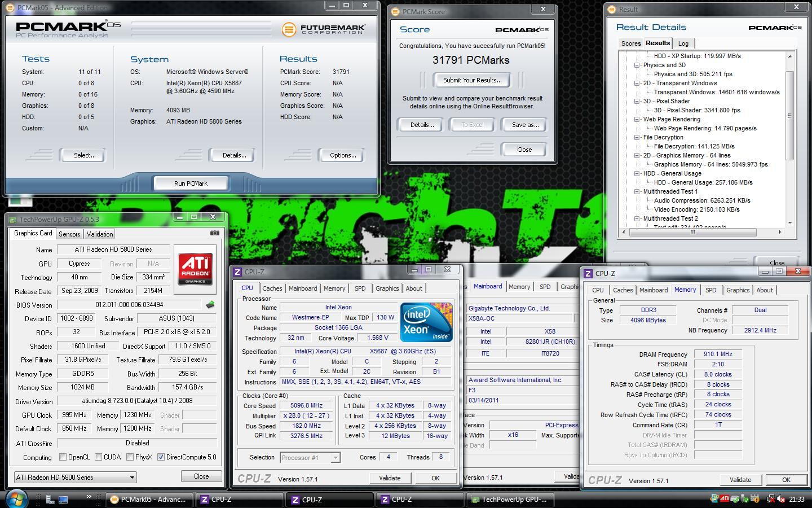Click the PCMark Score window title icon
Image resolution: width=812 pixels, height=508 pixels.
coord(395,11)
